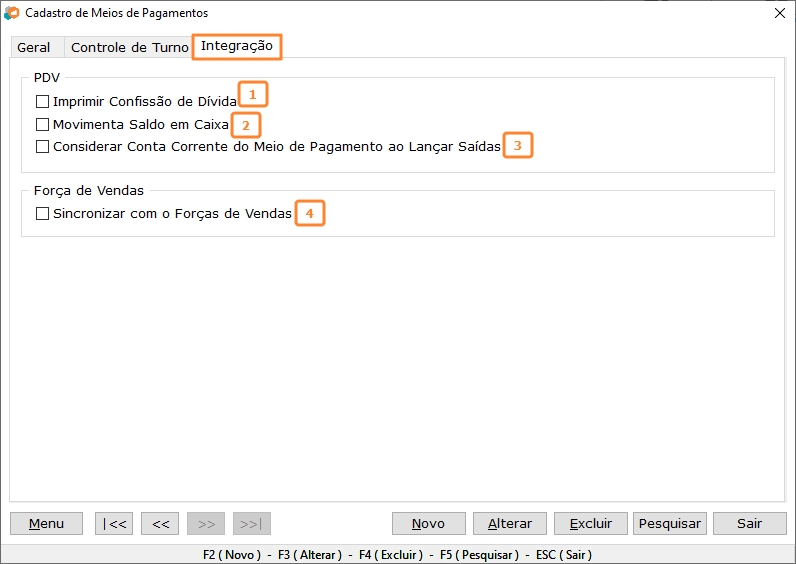Click the orange number 3 marker
The image size is (796, 564).
coord(517,145)
